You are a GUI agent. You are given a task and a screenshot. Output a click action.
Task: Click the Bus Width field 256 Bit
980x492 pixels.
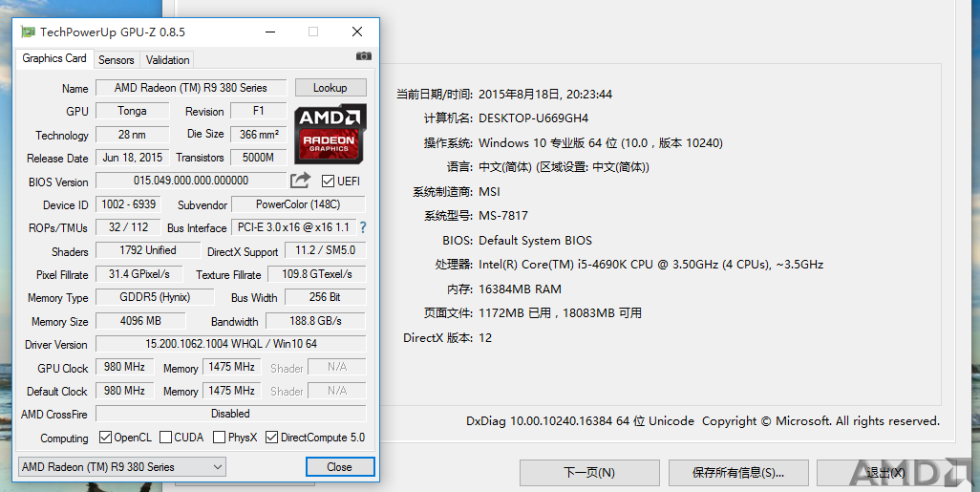click(325, 297)
